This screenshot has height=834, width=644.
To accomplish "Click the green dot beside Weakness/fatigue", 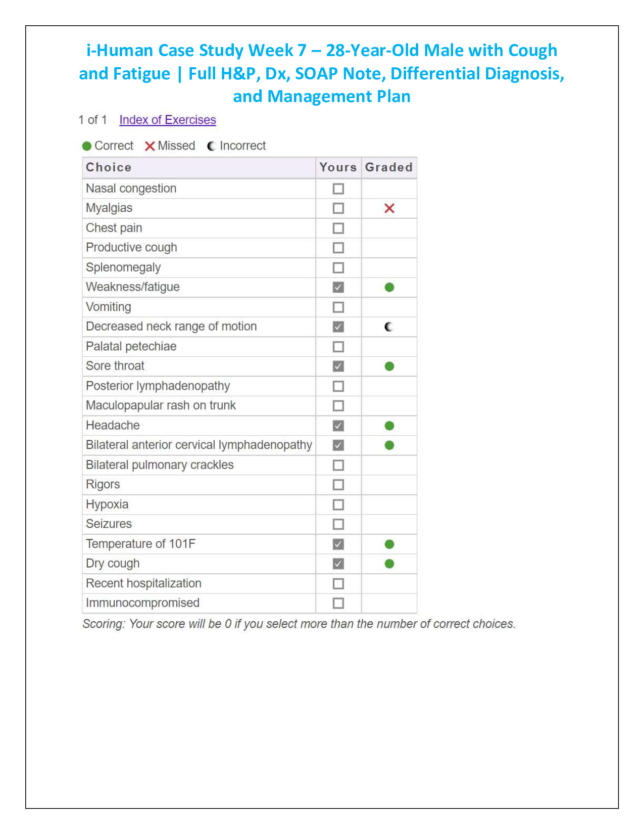I will pos(389,287).
